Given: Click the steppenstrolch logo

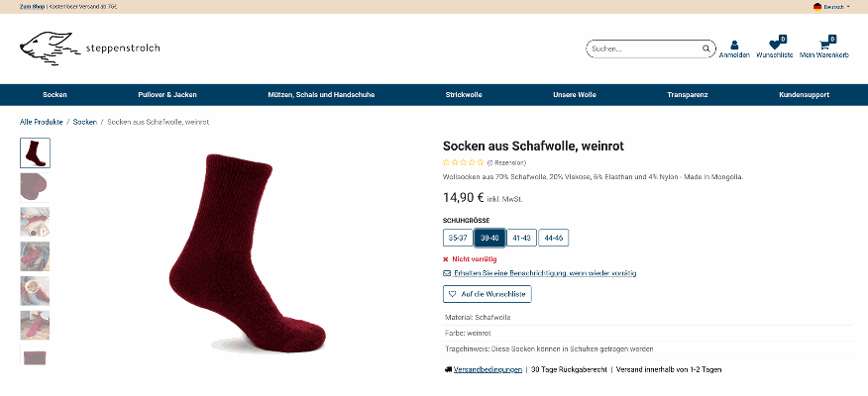Looking at the screenshot, I should [88, 49].
